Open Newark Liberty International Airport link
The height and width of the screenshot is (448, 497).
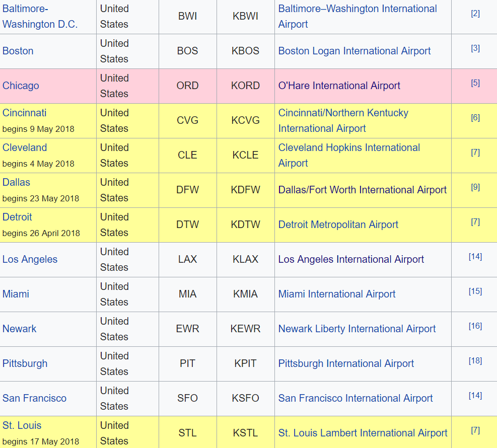point(357,329)
